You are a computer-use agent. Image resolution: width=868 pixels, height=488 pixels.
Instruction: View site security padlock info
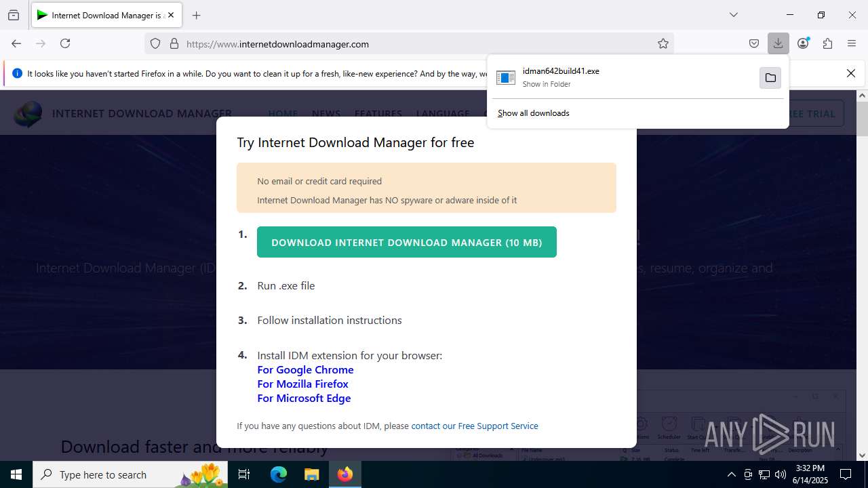pyautogui.click(x=174, y=43)
